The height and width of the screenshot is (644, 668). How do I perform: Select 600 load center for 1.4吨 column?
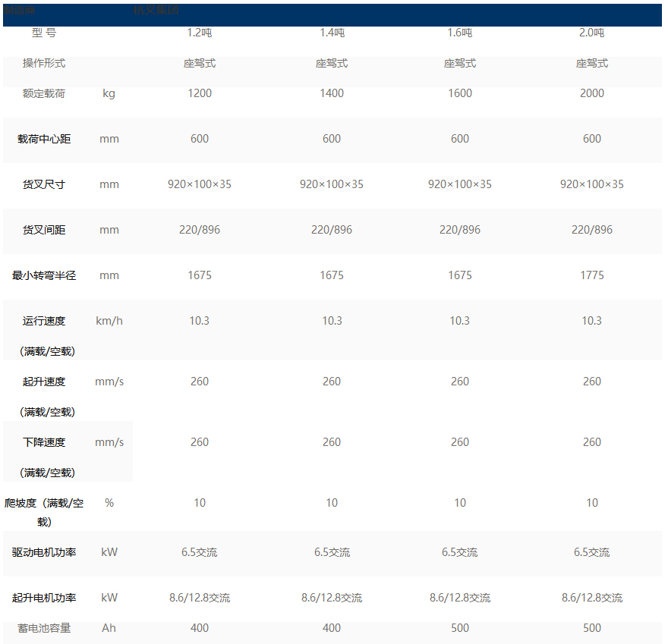[332, 139]
